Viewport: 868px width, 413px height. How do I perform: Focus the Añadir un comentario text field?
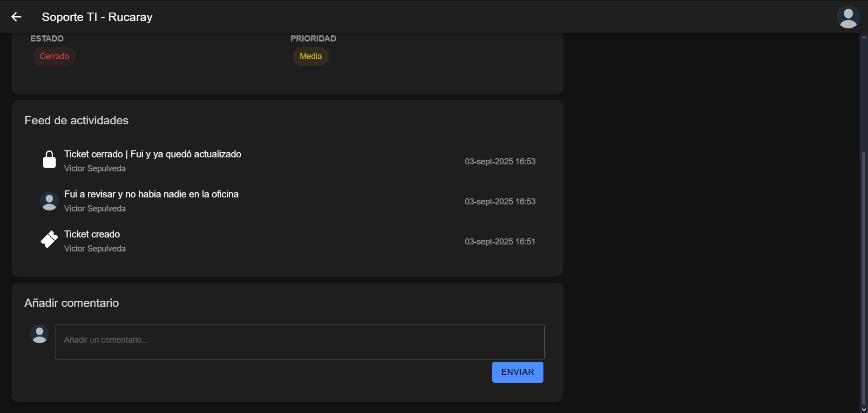(299, 342)
